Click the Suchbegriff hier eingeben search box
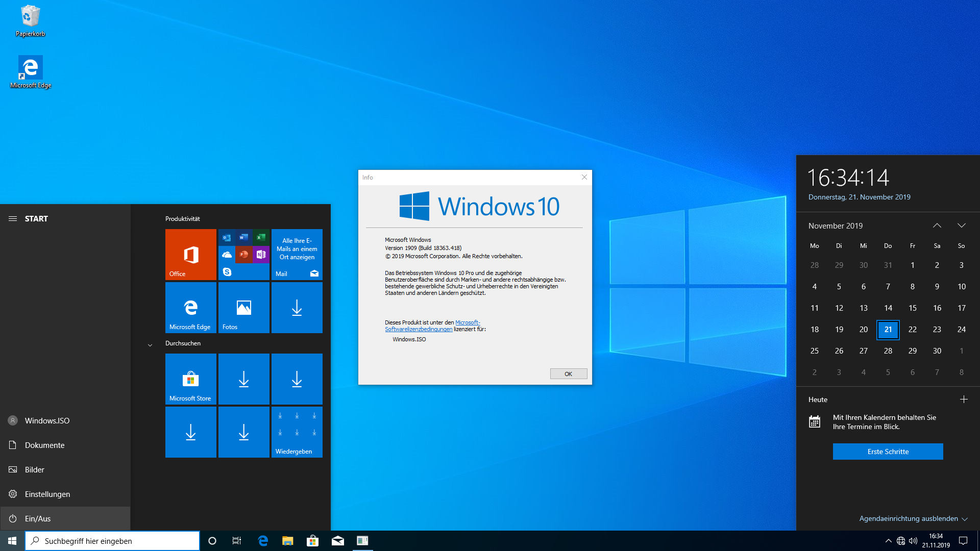980x551 pixels. 112,541
